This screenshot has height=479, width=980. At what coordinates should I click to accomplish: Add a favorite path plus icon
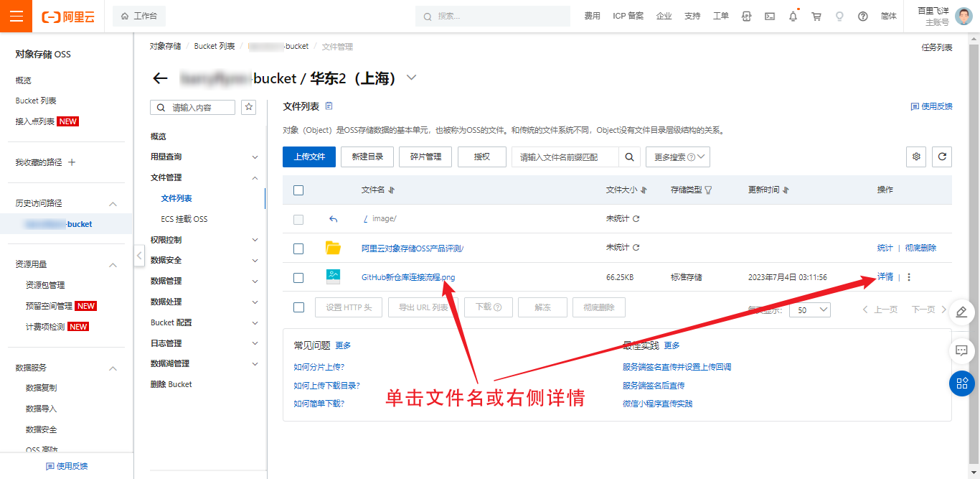click(72, 162)
